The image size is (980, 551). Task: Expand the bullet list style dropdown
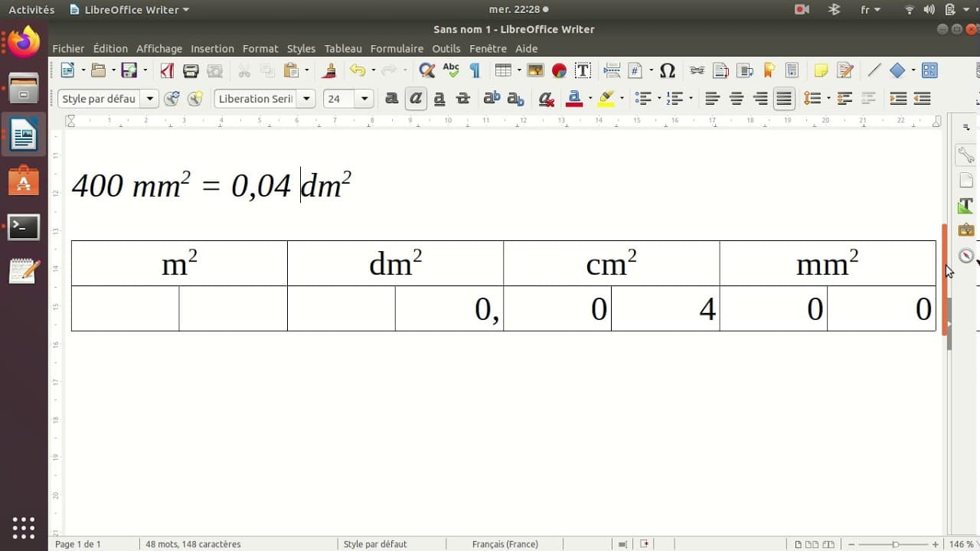tap(658, 99)
